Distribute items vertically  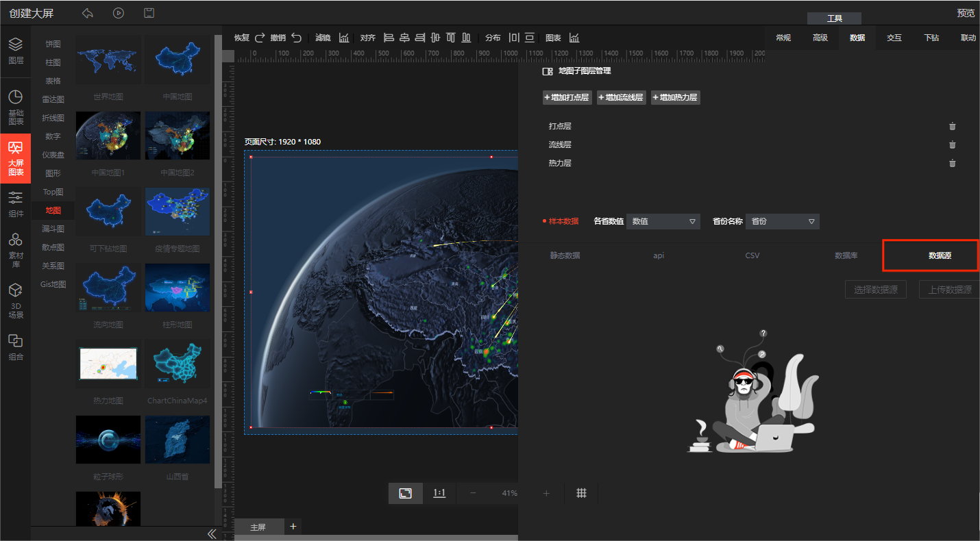530,38
